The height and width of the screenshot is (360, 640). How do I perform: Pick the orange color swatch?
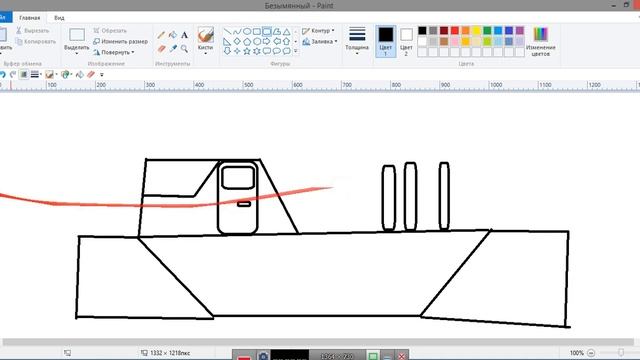click(465, 31)
